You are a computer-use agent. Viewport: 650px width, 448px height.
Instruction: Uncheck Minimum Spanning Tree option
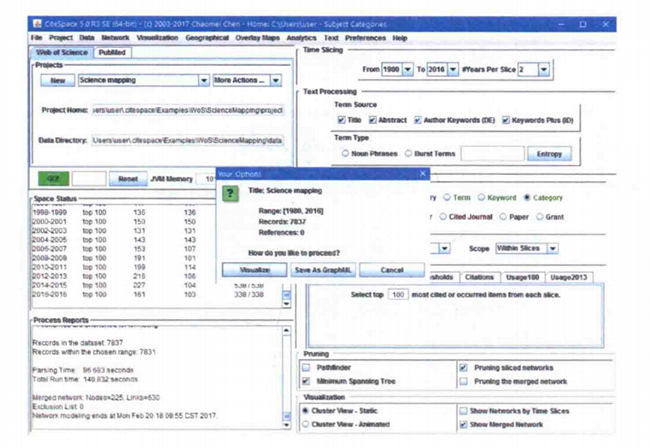307,381
